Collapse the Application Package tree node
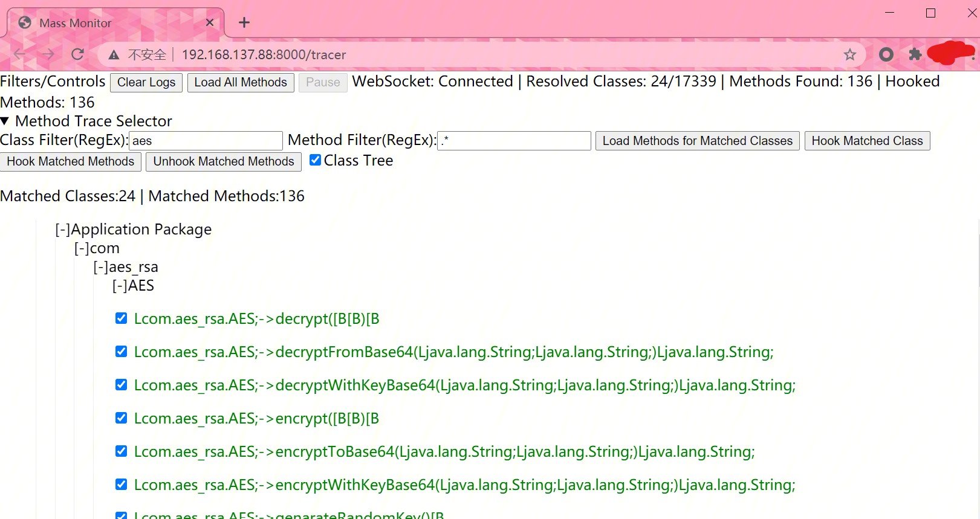Image resolution: width=980 pixels, height=519 pixels. point(63,230)
